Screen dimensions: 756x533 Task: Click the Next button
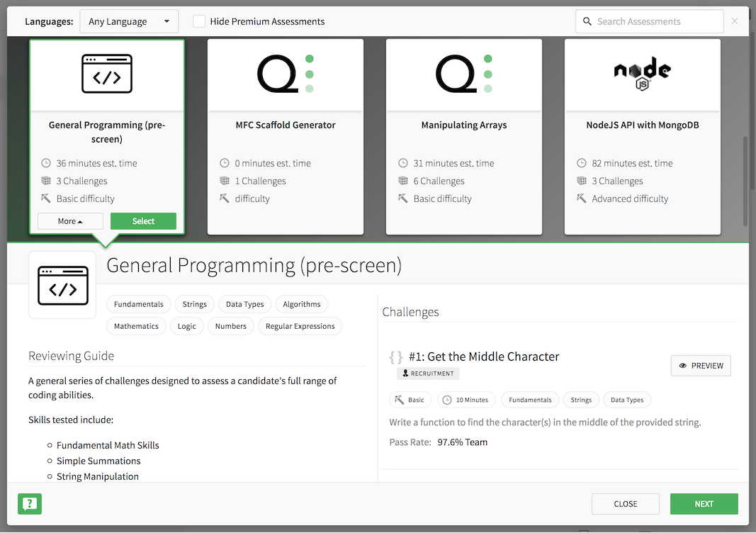coord(704,504)
